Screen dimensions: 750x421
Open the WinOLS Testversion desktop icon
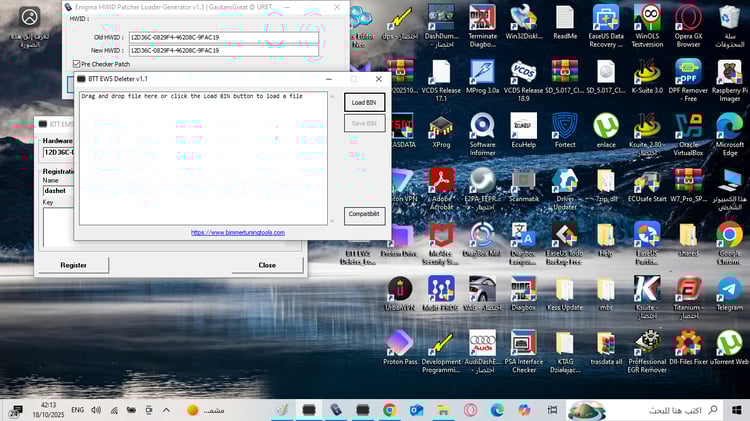coord(647,25)
